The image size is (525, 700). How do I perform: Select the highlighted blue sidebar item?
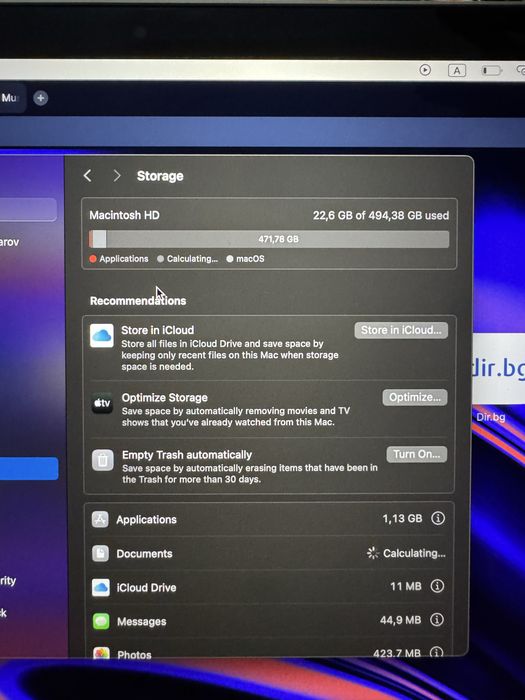29,468
